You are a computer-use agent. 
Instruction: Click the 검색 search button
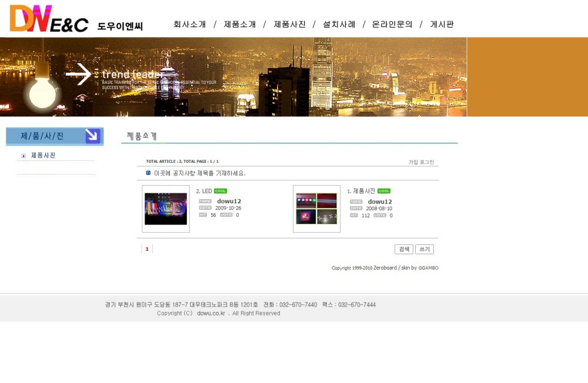pyautogui.click(x=404, y=250)
